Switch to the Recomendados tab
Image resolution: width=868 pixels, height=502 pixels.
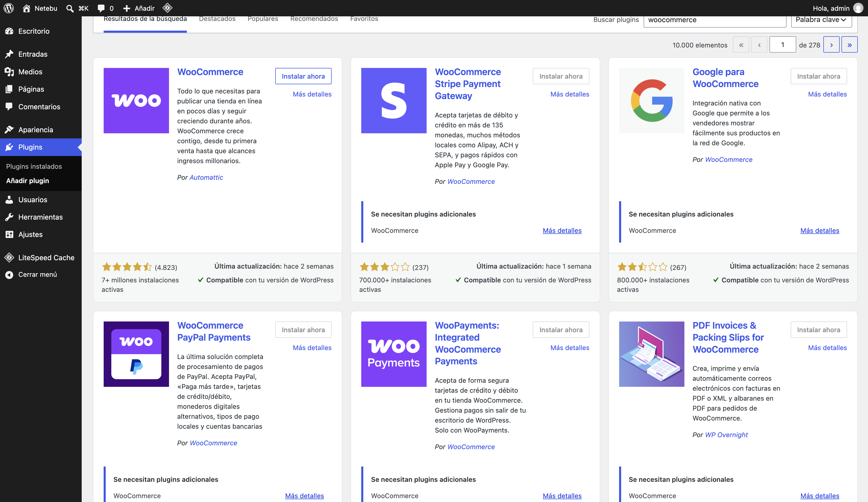click(314, 19)
